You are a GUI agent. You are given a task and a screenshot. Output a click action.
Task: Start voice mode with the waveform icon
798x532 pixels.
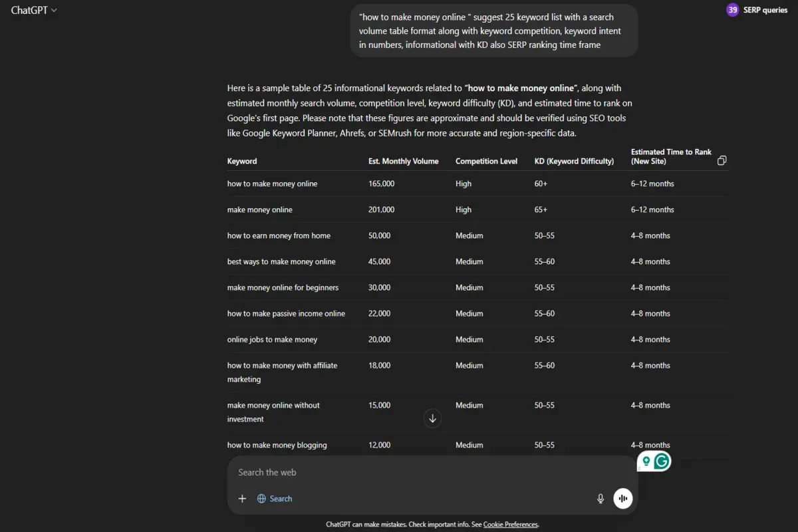[x=622, y=498]
